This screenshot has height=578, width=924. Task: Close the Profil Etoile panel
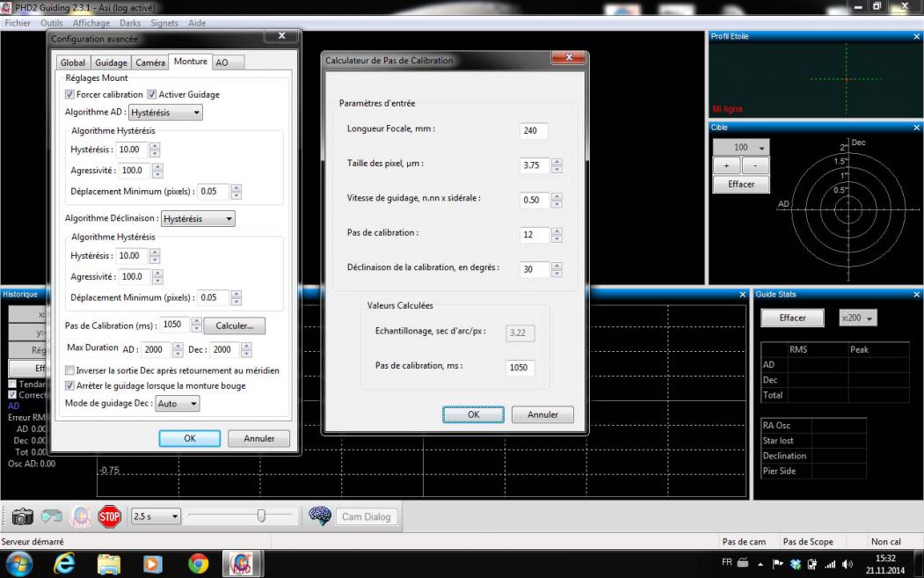coord(916,37)
